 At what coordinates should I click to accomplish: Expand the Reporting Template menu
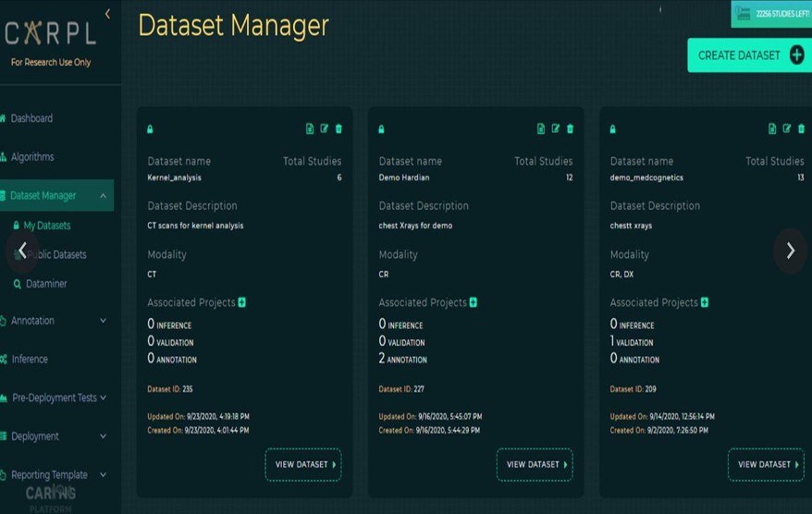point(103,474)
